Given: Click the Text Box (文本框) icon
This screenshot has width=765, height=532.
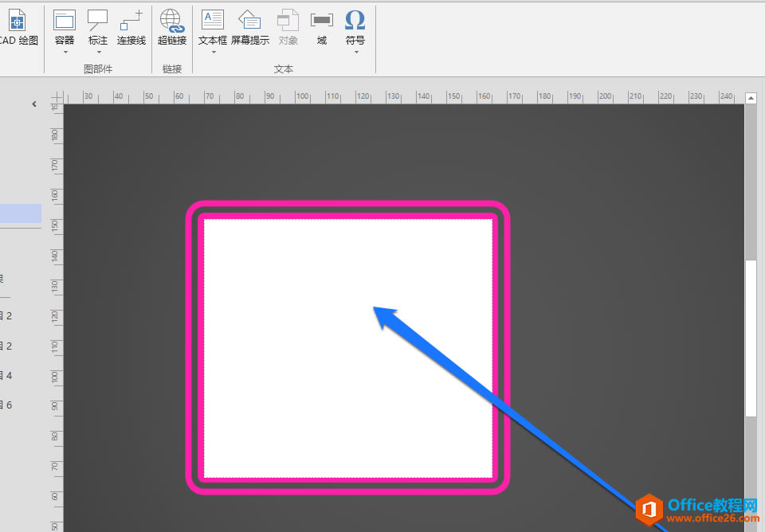Looking at the screenshot, I should tap(213, 21).
